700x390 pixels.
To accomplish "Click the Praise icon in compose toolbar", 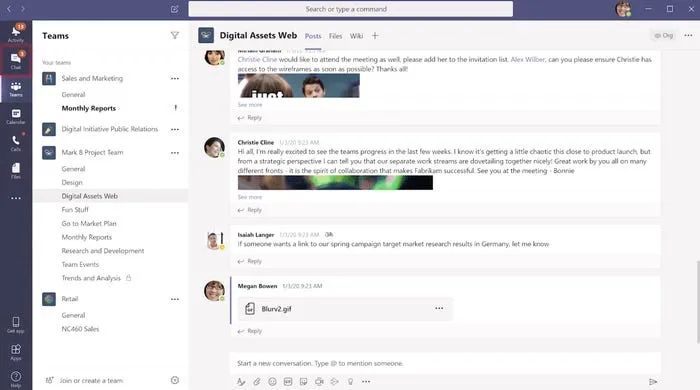I will tap(350, 382).
